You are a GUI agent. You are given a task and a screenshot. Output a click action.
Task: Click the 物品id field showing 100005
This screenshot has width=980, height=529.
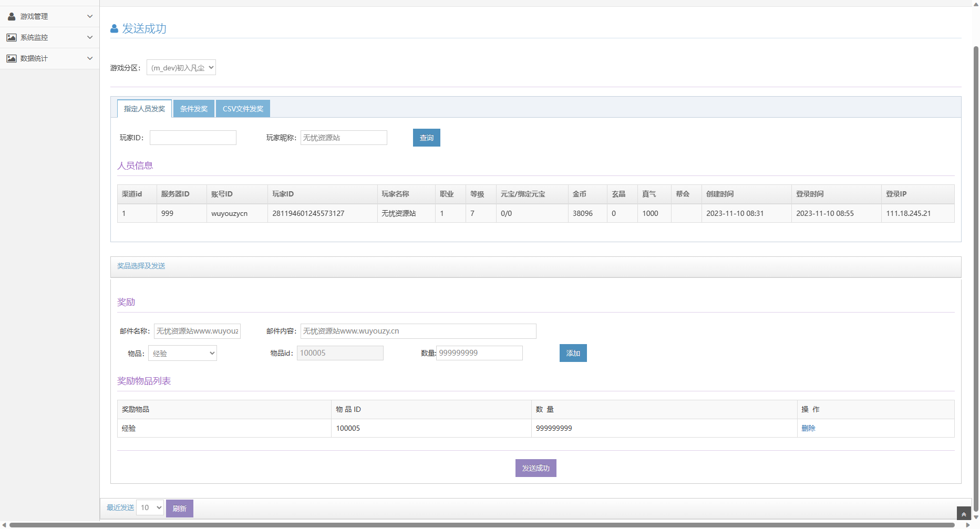pos(340,353)
